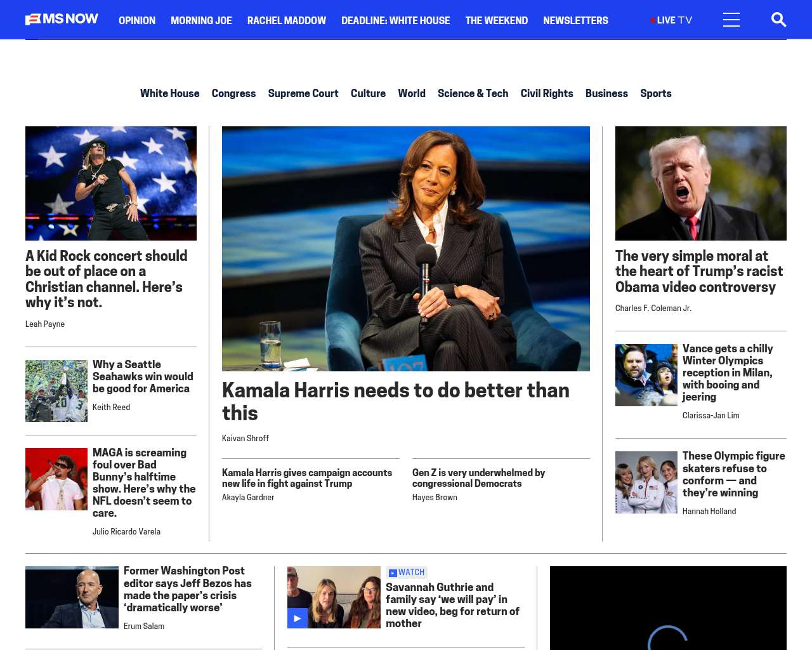
Task: Open the Science & Tech section
Action: point(473,93)
